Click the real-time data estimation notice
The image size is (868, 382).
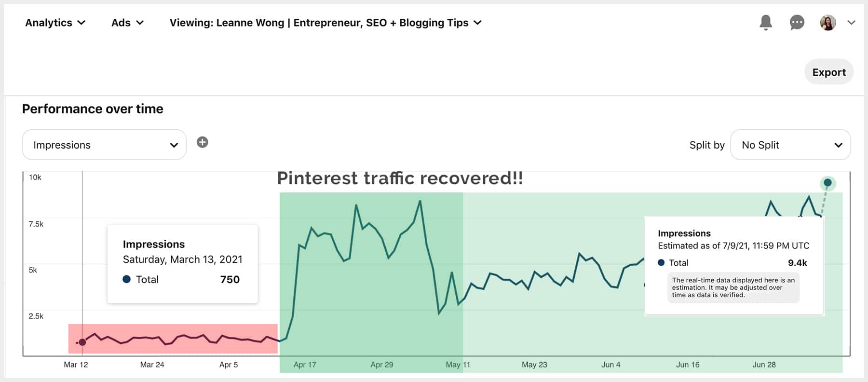pyautogui.click(x=733, y=287)
